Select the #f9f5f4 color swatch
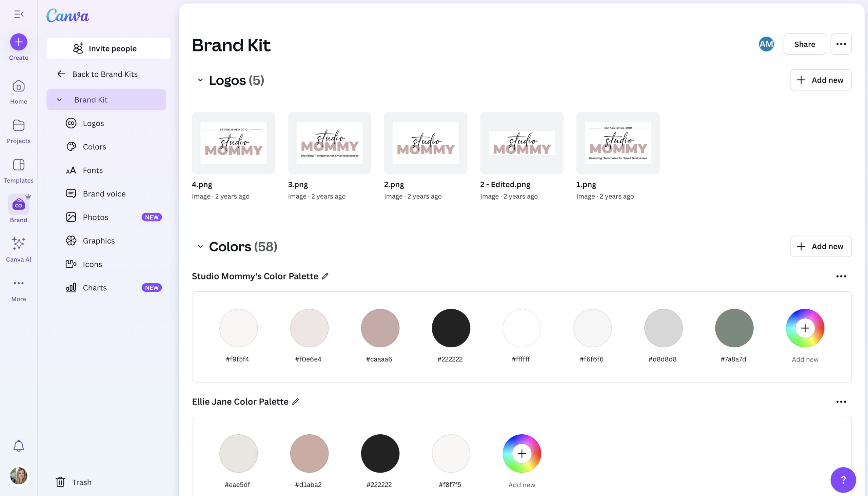 pos(238,328)
